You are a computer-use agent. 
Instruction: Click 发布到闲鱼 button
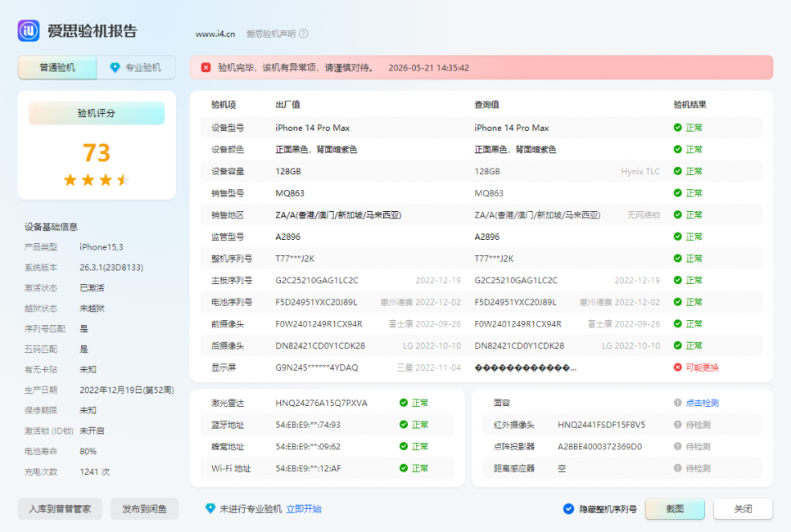click(x=144, y=509)
